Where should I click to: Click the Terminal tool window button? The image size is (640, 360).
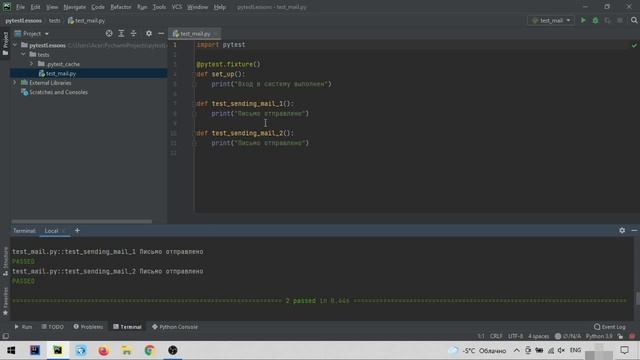pyautogui.click(x=127, y=327)
